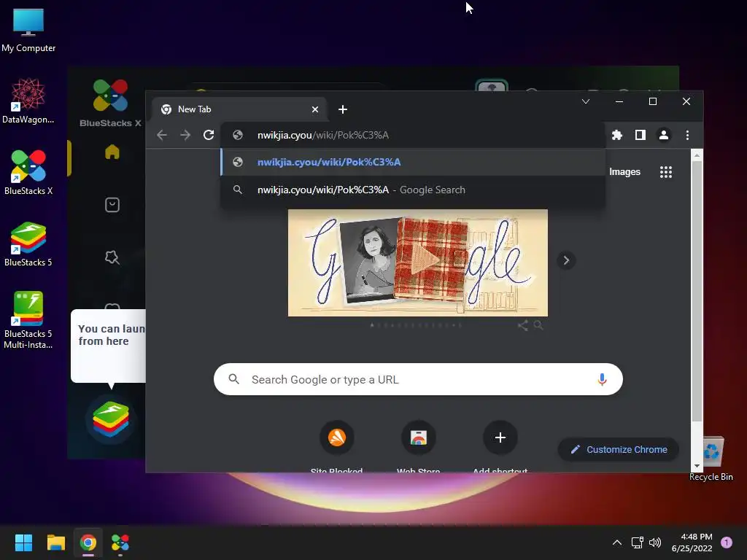Select the nwikjia.cyou URL suggestion
The image size is (747, 560).
pos(413,163)
